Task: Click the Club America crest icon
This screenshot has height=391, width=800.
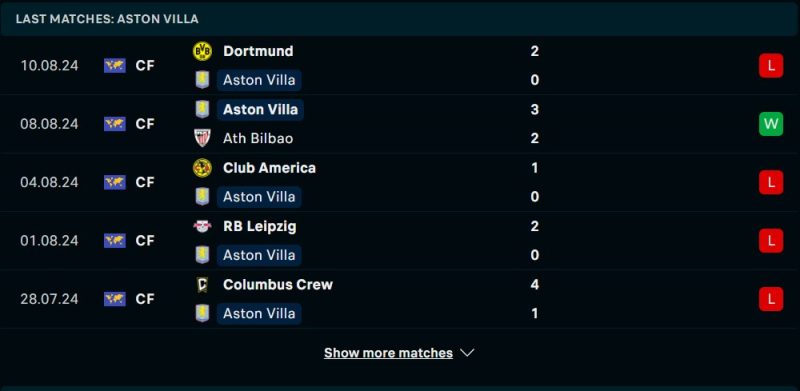Action: coord(202,168)
